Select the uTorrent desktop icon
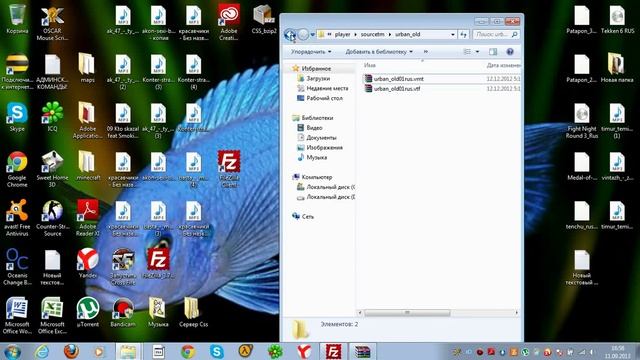Image resolution: width=640 pixels, height=360 pixels. (x=87, y=312)
